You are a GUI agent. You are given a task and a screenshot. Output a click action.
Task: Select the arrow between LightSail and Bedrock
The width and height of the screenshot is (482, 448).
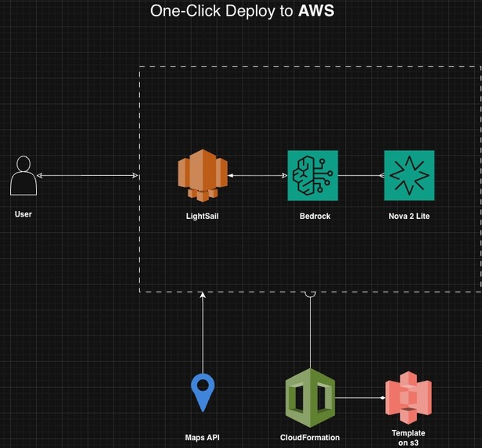point(257,175)
